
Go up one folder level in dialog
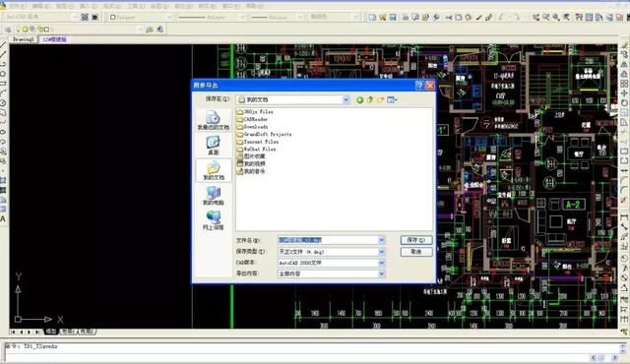tap(370, 99)
